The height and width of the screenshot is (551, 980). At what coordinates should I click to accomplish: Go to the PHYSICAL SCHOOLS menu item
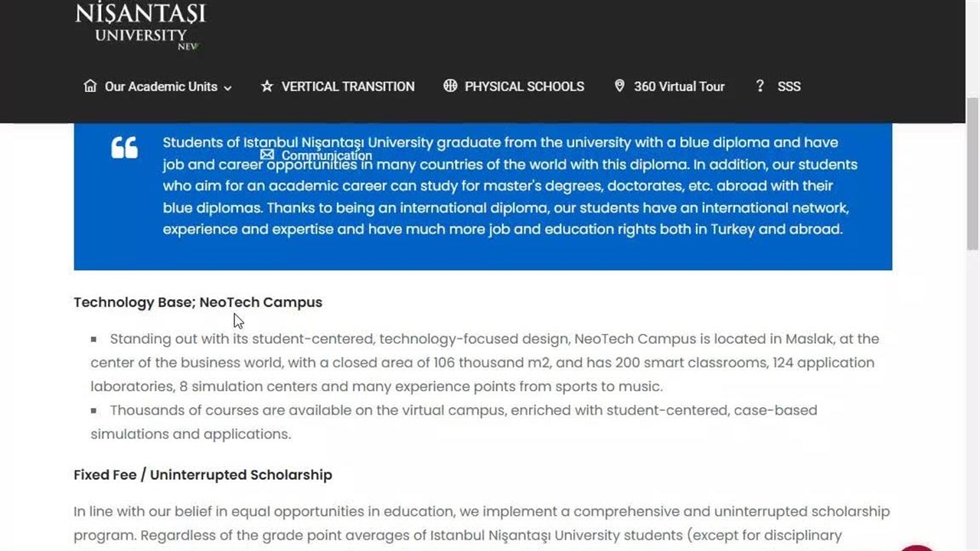(524, 86)
